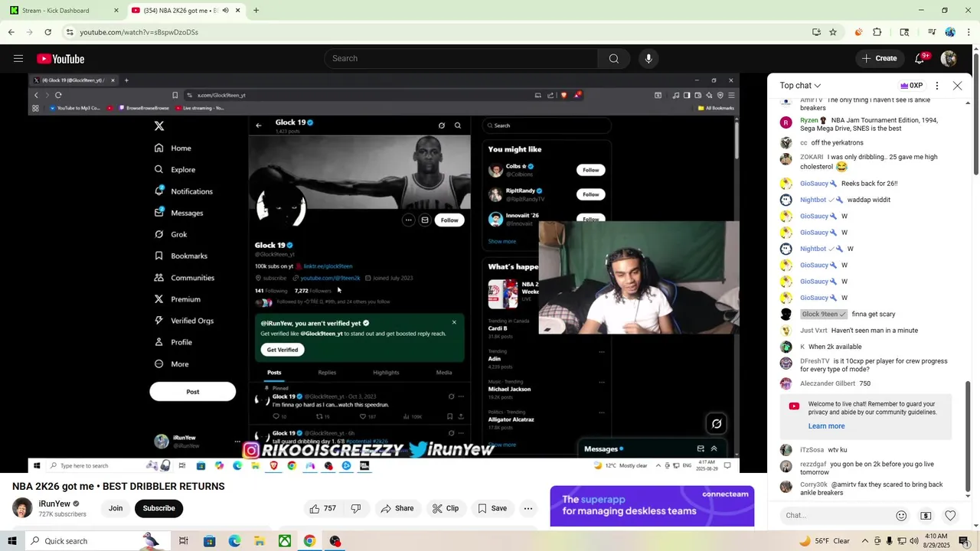This screenshot has width=980, height=551.
Task: Click the YouTube Search input field
Action: tap(461, 59)
